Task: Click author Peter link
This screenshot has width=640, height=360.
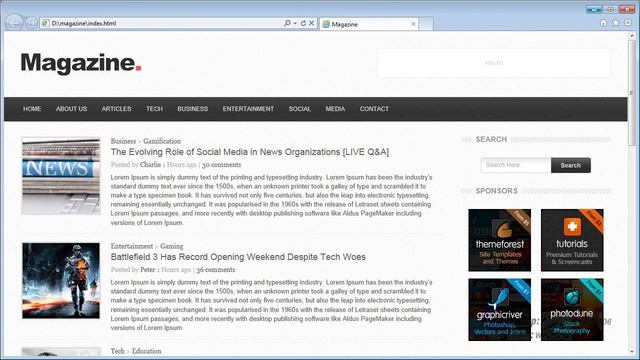Action: tap(148, 269)
